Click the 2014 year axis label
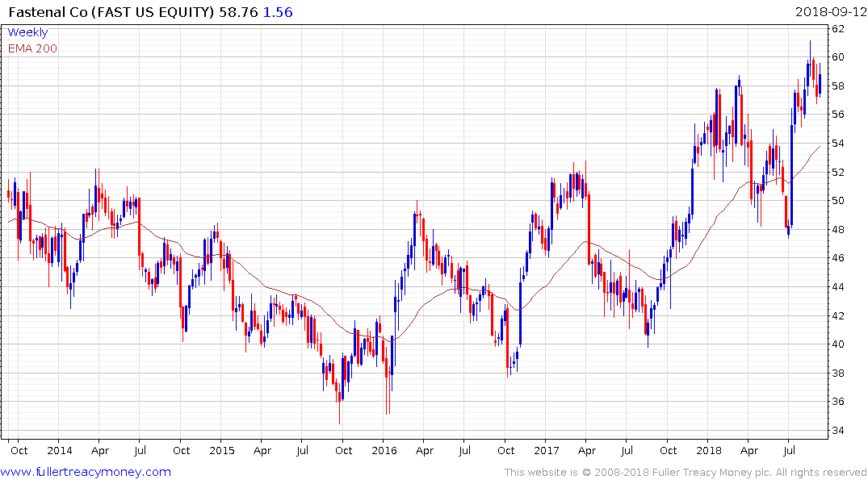The height and width of the screenshot is (484, 868). click(x=59, y=450)
